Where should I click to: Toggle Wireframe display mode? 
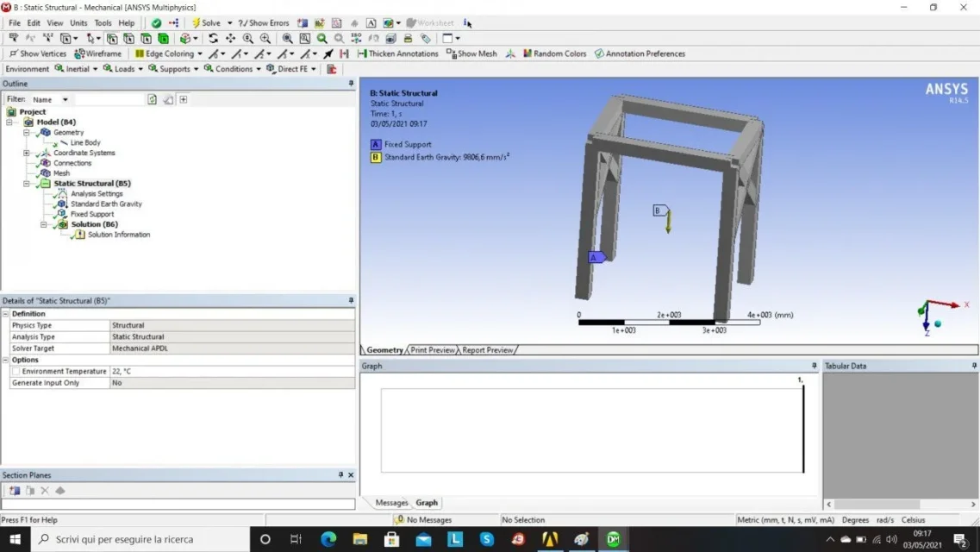coord(98,53)
